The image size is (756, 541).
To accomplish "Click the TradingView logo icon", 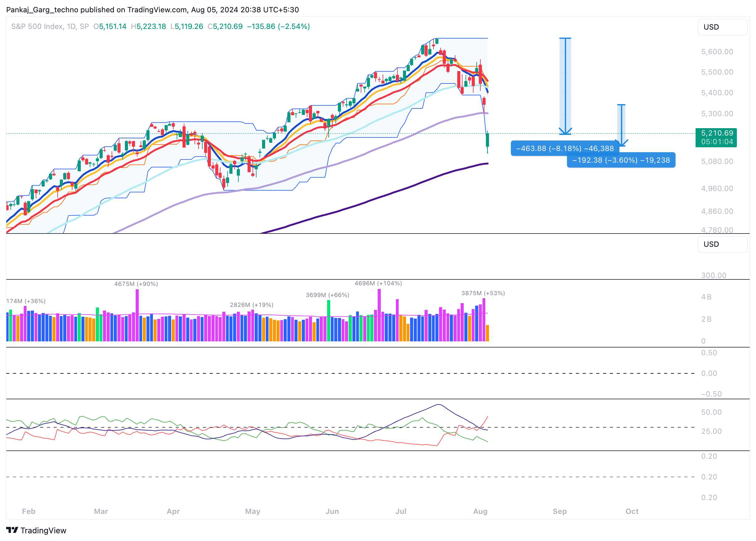I will (x=12, y=530).
